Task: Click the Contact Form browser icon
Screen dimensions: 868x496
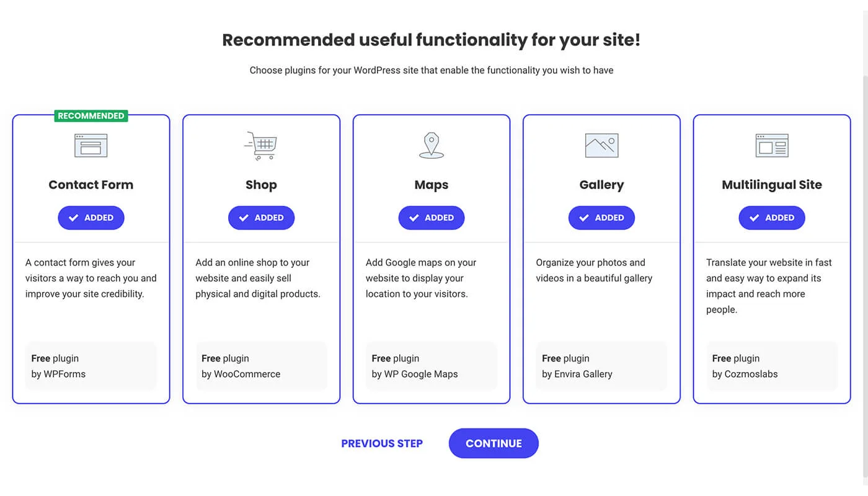Action: 91,145
